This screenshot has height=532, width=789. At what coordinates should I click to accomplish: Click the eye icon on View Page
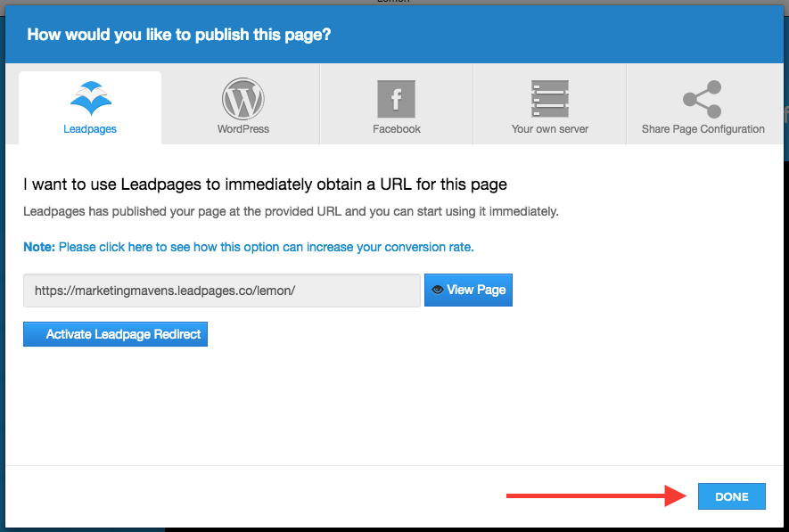pyautogui.click(x=438, y=290)
